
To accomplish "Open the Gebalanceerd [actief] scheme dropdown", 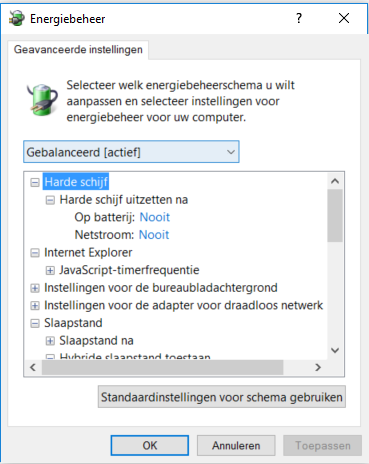I will [131, 152].
